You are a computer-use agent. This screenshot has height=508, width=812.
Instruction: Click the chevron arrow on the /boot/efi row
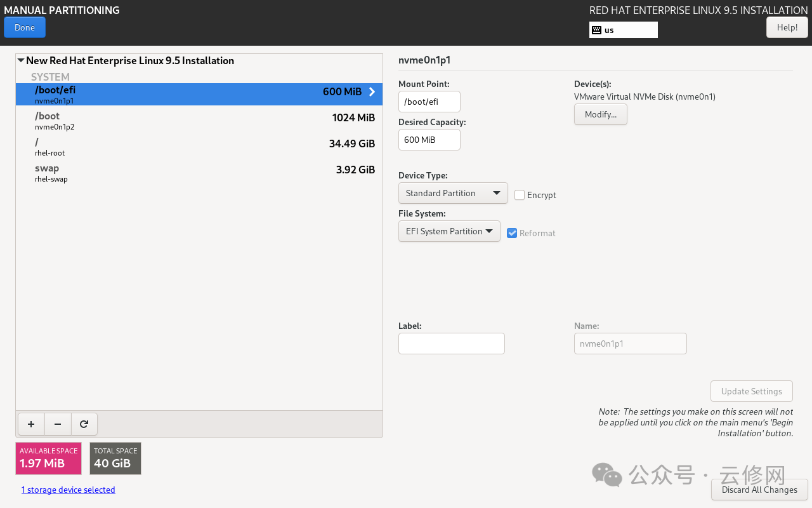click(x=372, y=92)
